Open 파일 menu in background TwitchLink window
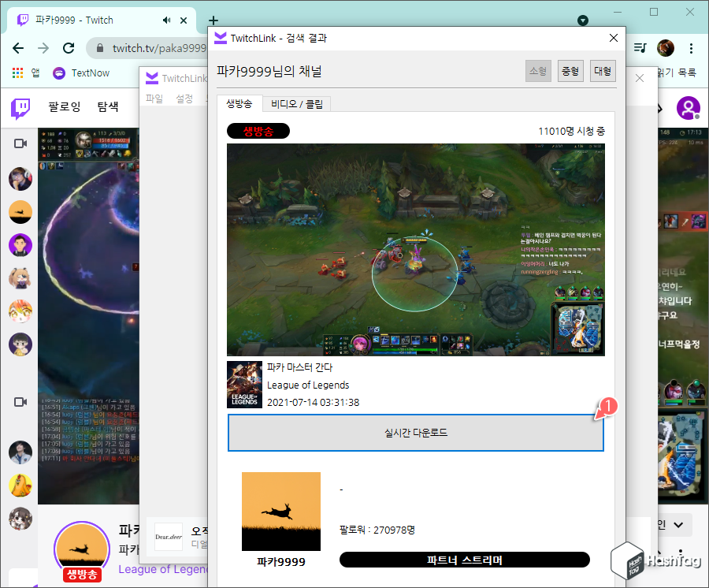Screen dimensions: 709x588 (154, 99)
